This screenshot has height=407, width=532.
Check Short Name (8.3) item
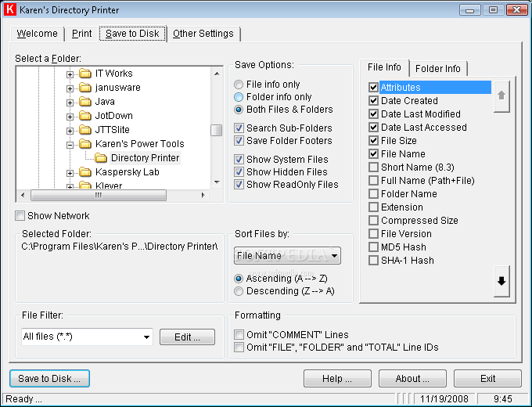373,167
